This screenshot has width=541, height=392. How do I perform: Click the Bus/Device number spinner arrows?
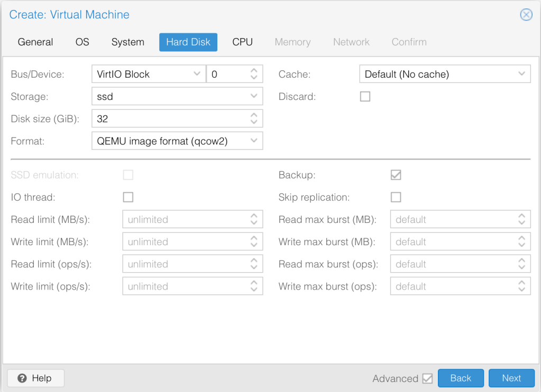(x=254, y=74)
